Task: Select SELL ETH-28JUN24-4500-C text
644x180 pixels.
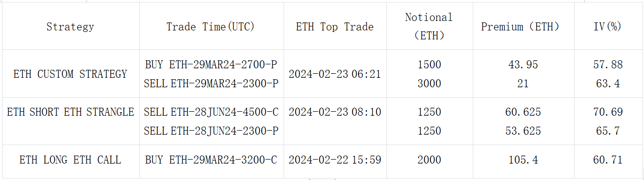Action: tap(211, 112)
